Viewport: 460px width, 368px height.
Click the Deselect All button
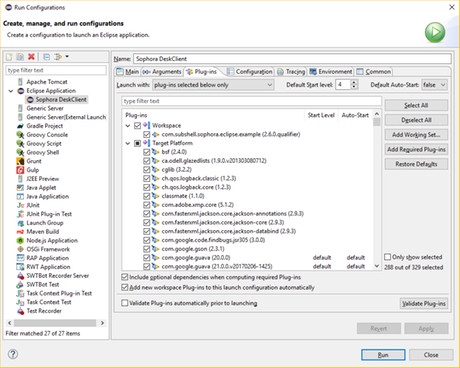click(x=416, y=120)
